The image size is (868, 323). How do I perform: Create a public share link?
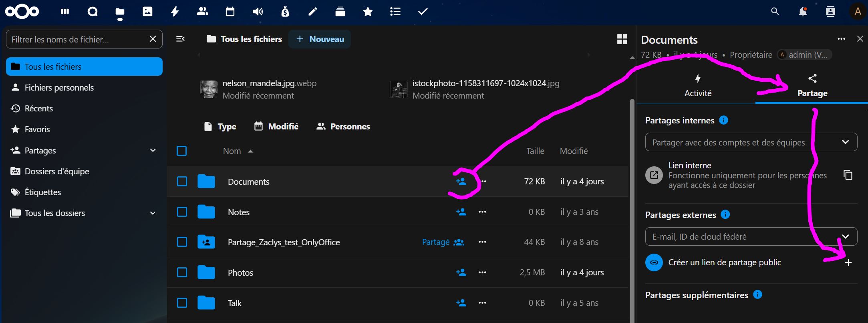(848, 262)
